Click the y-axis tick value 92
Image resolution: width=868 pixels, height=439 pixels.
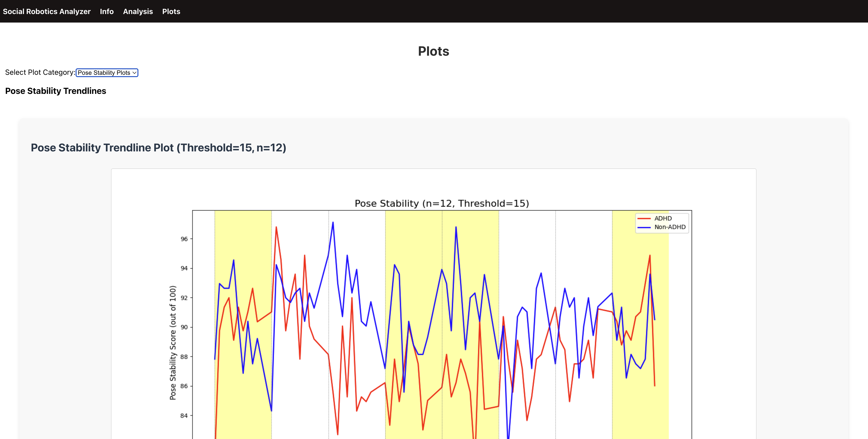coord(184,298)
